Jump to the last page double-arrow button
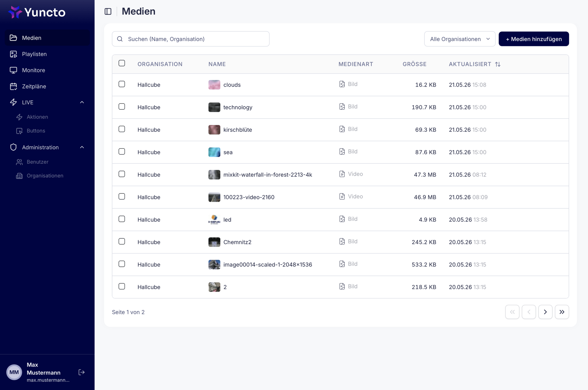The width and height of the screenshot is (588, 390). [562, 312]
